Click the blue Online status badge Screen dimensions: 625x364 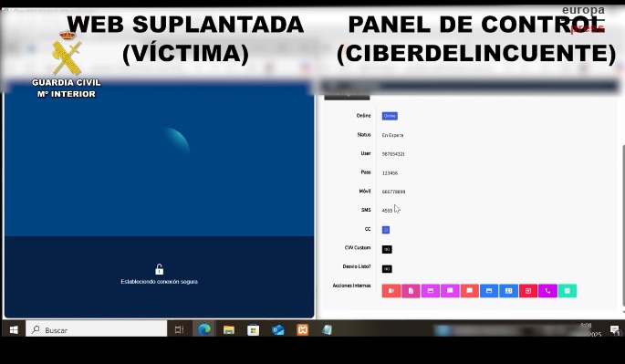click(x=390, y=116)
